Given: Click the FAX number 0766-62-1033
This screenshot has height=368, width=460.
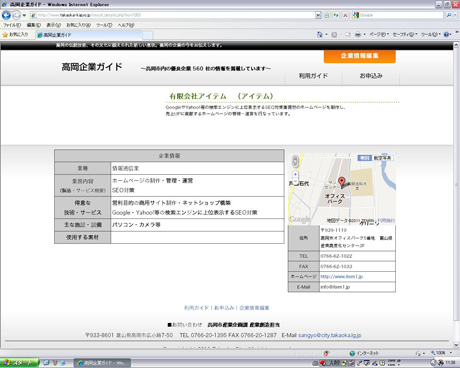Looking at the screenshot, I should point(336,266).
